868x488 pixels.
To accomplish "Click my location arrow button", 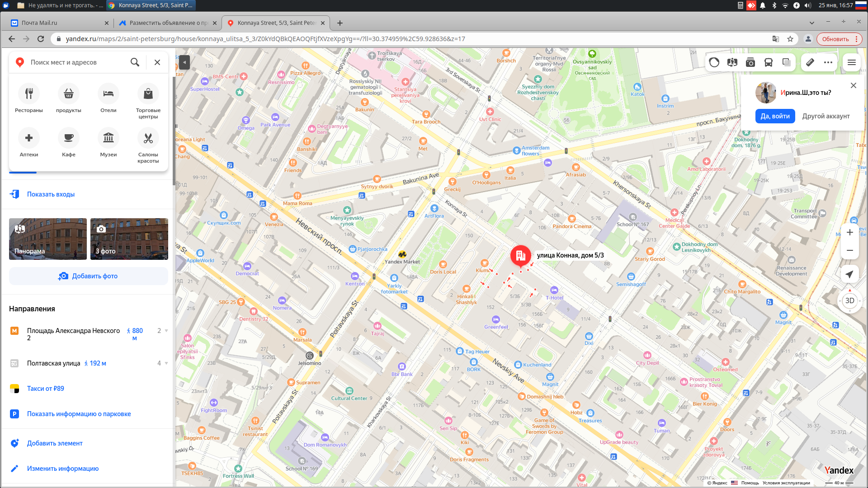I will pyautogui.click(x=849, y=274).
